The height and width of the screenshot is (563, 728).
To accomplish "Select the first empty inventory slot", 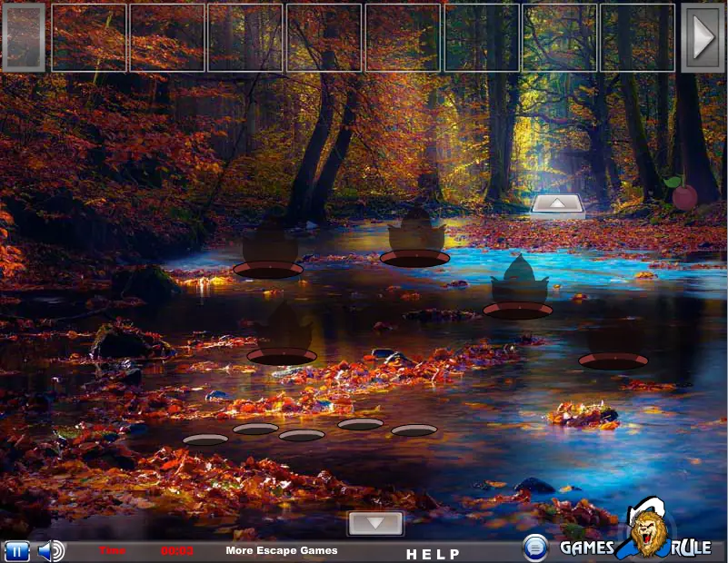I will tap(89, 37).
